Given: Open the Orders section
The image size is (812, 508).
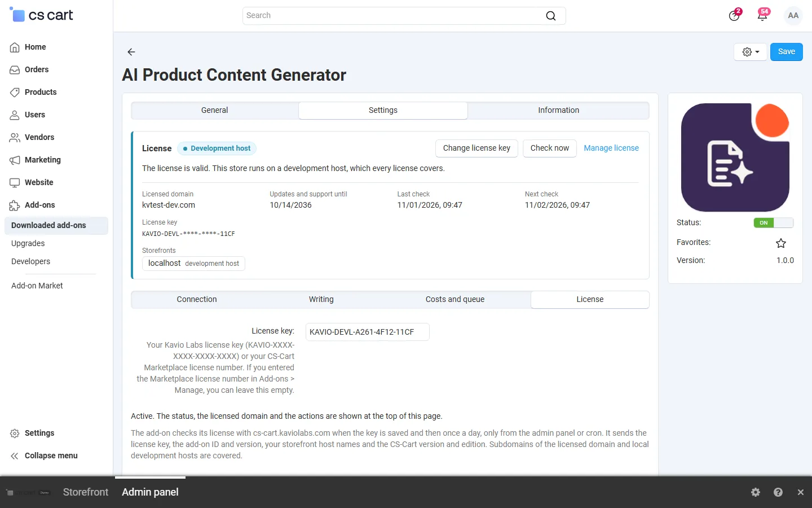Looking at the screenshot, I should (36, 69).
